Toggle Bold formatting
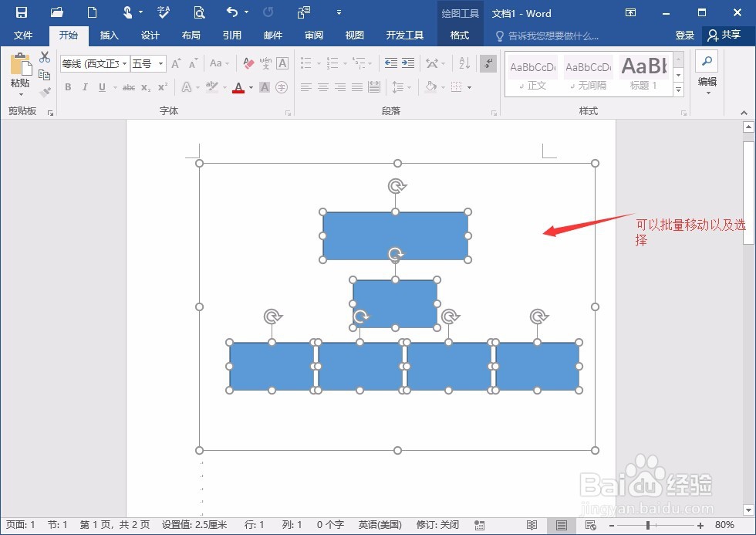Image resolution: width=756 pixels, height=535 pixels. [68, 87]
